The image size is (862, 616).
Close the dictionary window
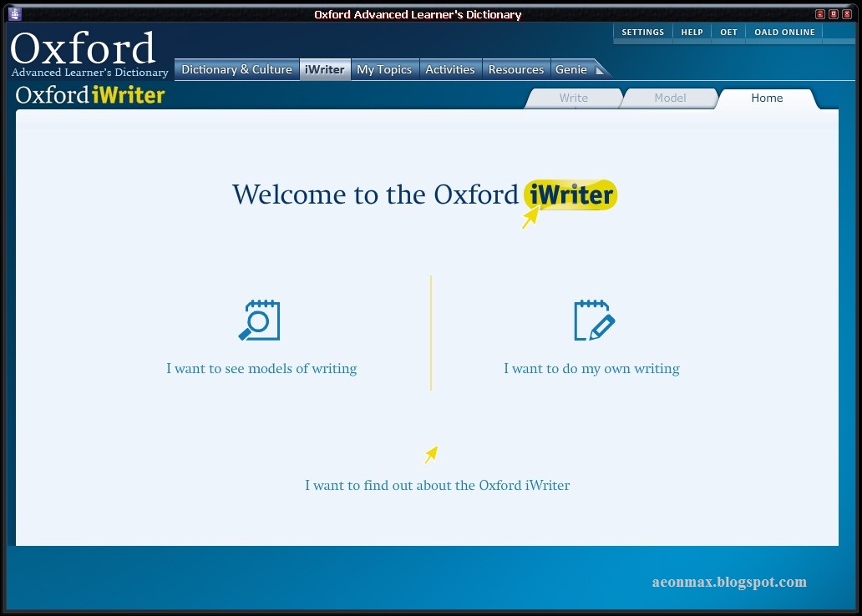coord(847,14)
